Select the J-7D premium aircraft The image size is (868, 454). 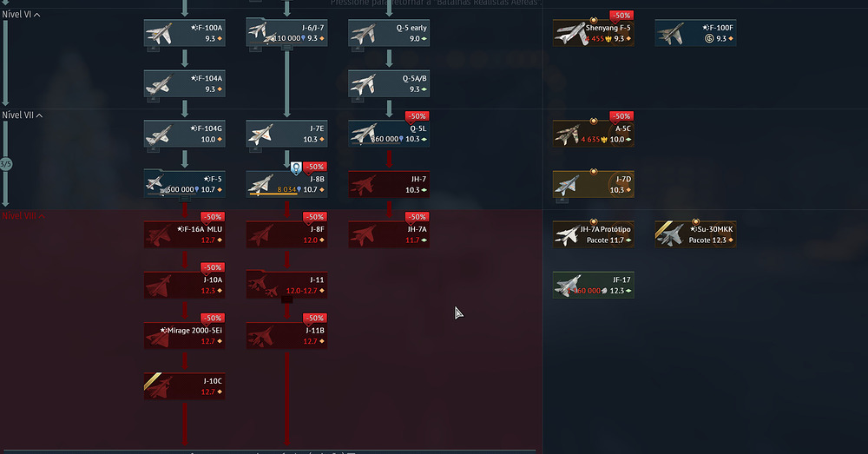point(593,184)
